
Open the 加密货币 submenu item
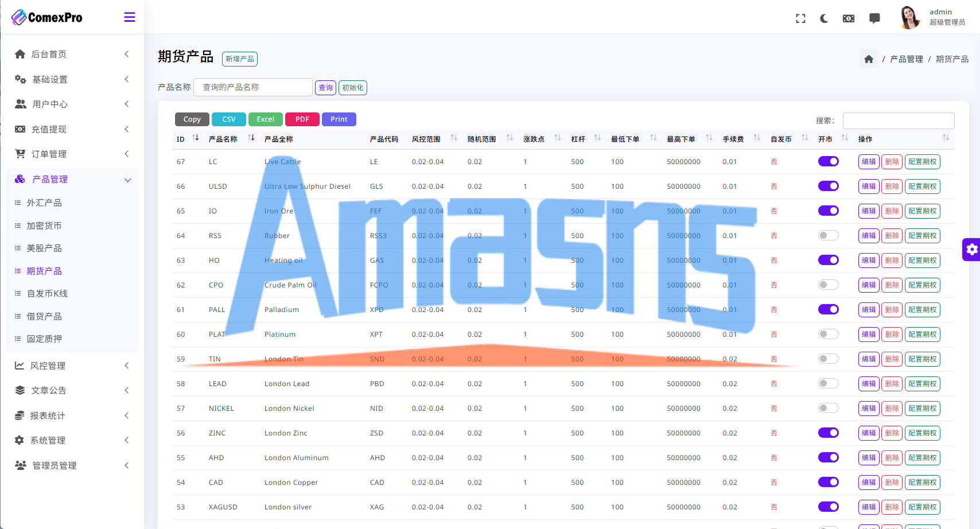point(44,225)
